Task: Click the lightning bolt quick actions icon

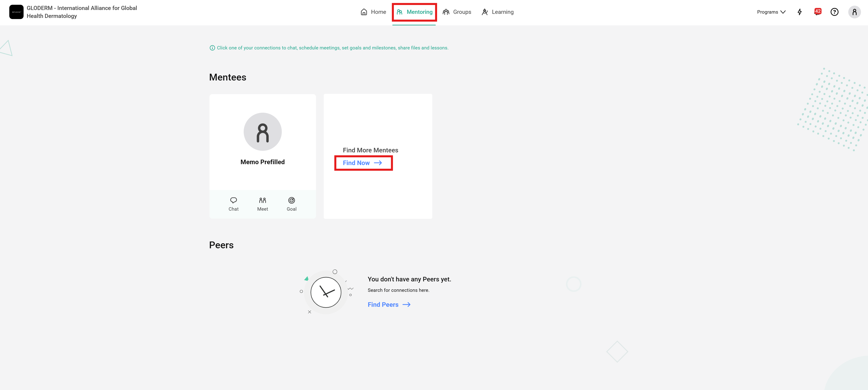Action: tap(800, 12)
